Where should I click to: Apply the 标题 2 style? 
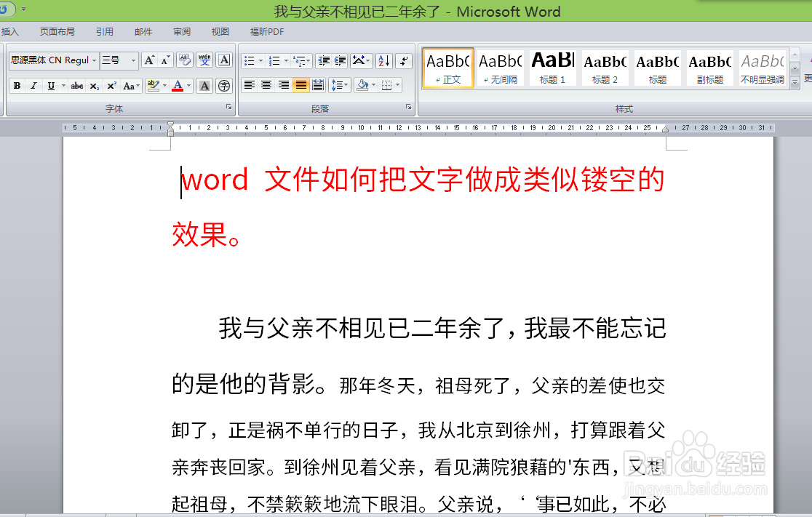point(605,68)
